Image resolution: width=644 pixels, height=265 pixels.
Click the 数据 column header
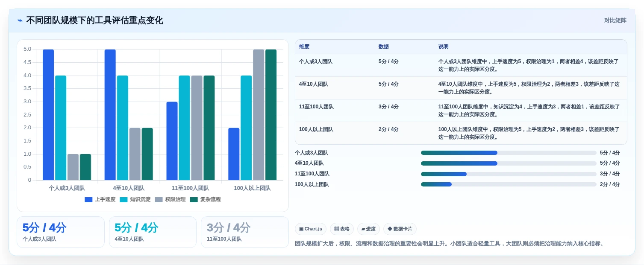click(384, 47)
